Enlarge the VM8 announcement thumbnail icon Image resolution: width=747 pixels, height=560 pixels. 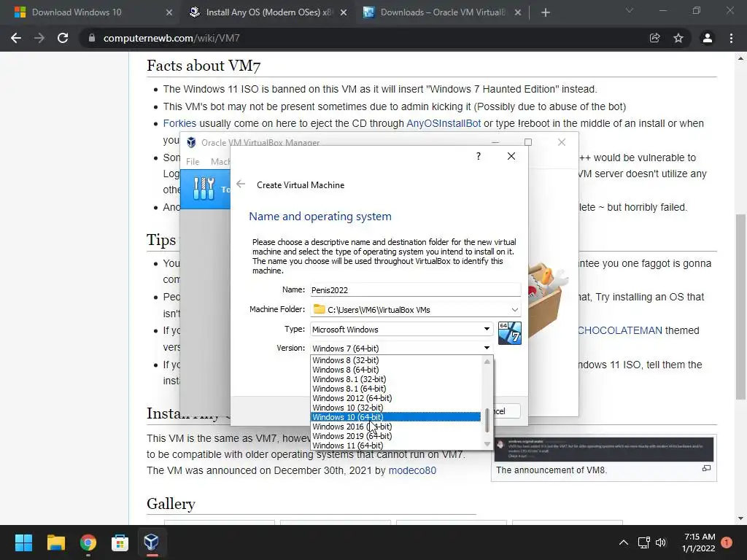(x=706, y=469)
